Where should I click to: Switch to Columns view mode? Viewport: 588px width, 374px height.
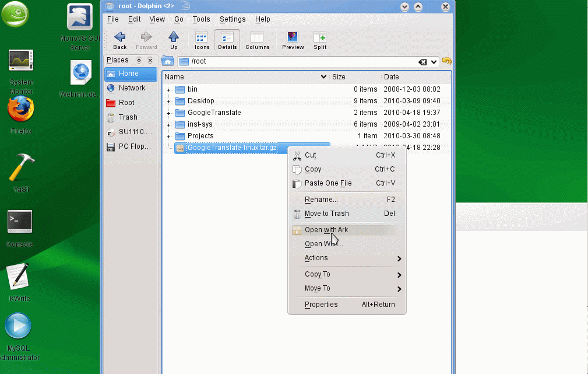click(257, 41)
